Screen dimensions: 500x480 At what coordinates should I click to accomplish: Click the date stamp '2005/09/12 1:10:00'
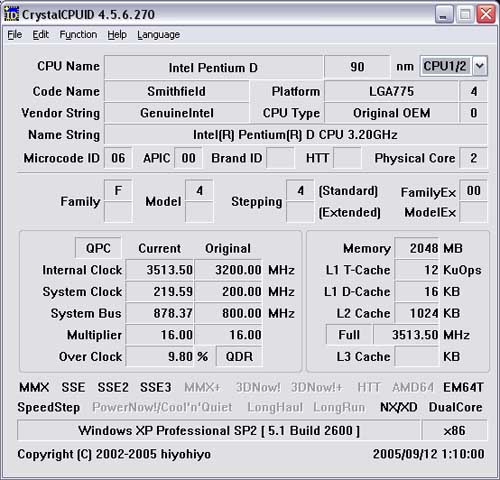(428, 454)
